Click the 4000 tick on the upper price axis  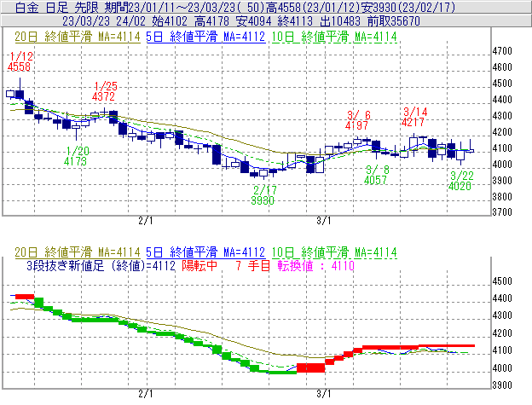pyautogui.click(x=502, y=165)
